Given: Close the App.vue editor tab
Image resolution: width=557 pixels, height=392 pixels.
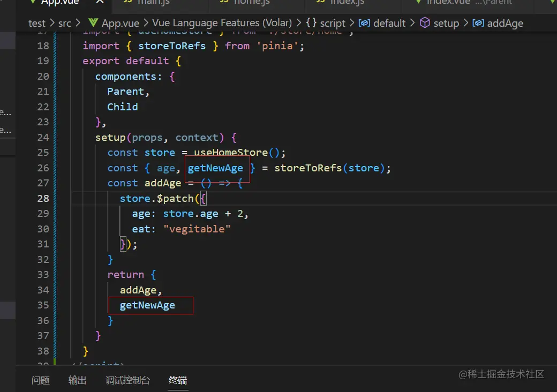Looking at the screenshot, I should (x=100, y=2).
